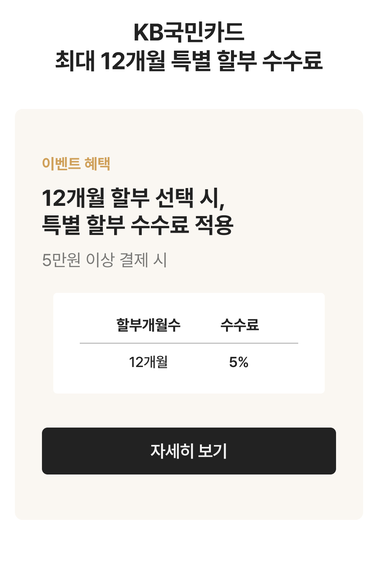Viewport: 378px width, 588px height.
Task: Click the 특별 할부 수수료 적용 heading line
Action: pyautogui.click(x=138, y=225)
